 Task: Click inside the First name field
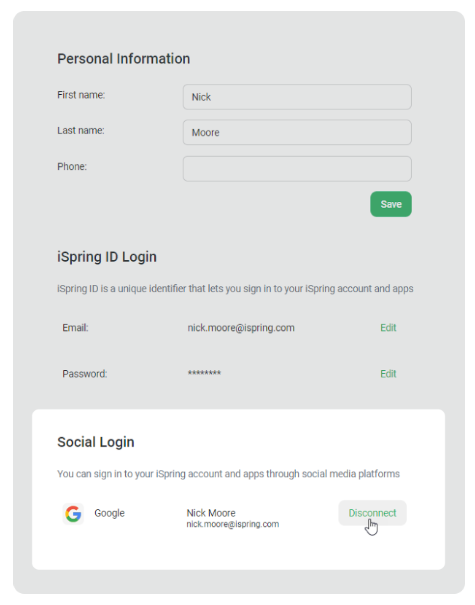tap(297, 97)
